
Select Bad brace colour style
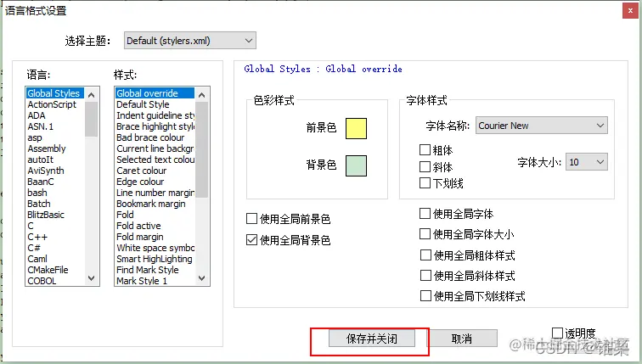(155, 137)
